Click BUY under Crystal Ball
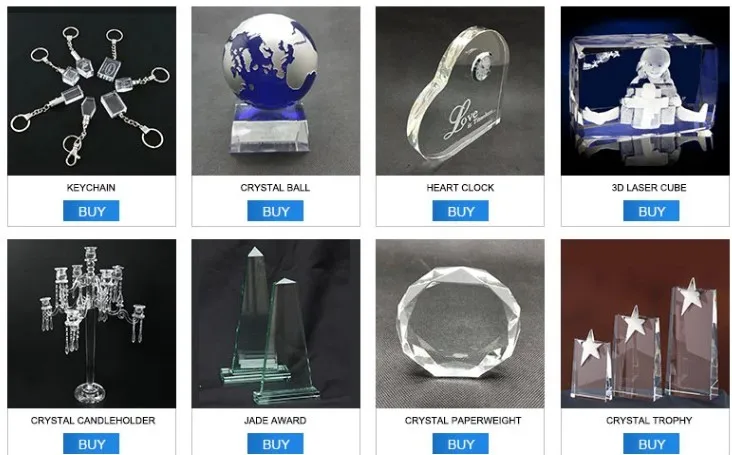The image size is (732, 455). [x=275, y=211]
